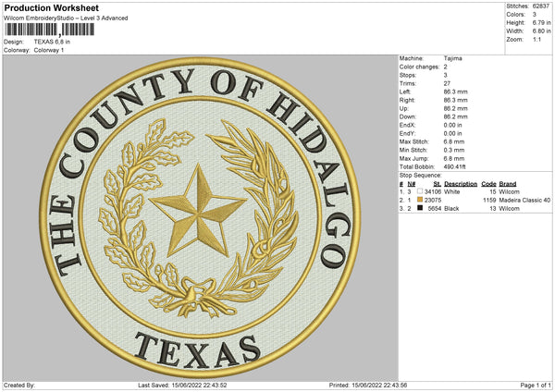Click the Stitches count 62837

pos(541,6)
